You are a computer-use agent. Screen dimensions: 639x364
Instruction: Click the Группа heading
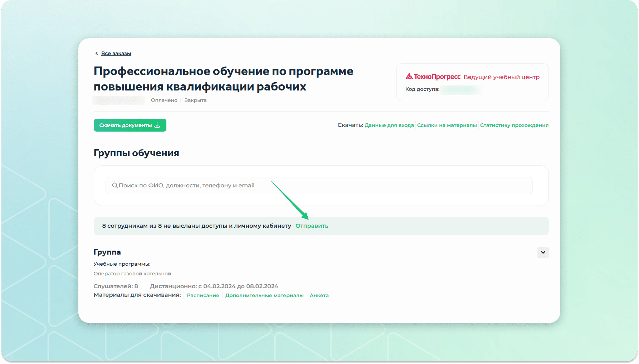107,252
